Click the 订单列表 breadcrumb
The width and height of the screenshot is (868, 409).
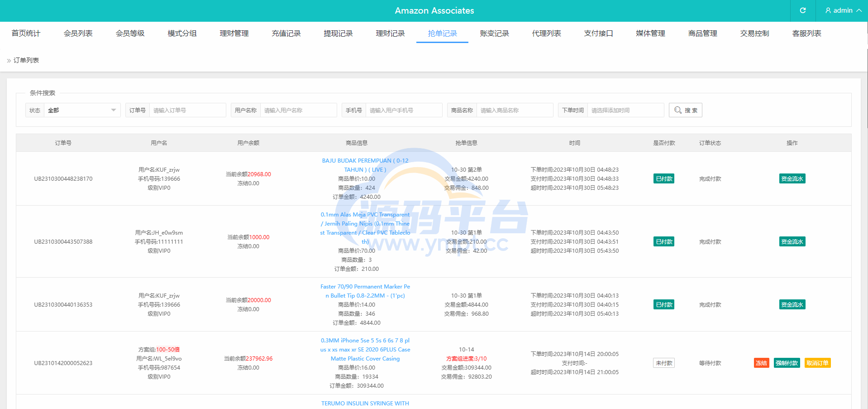pyautogui.click(x=26, y=60)
